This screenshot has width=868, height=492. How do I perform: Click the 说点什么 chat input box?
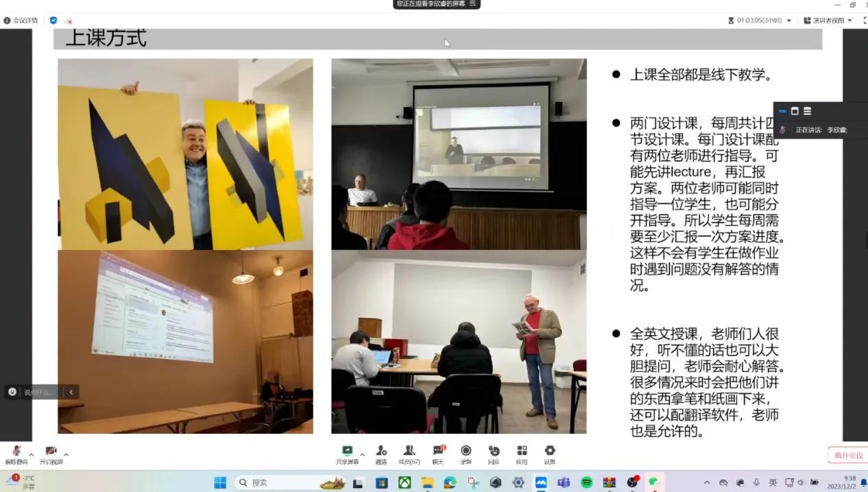(38, 392)
